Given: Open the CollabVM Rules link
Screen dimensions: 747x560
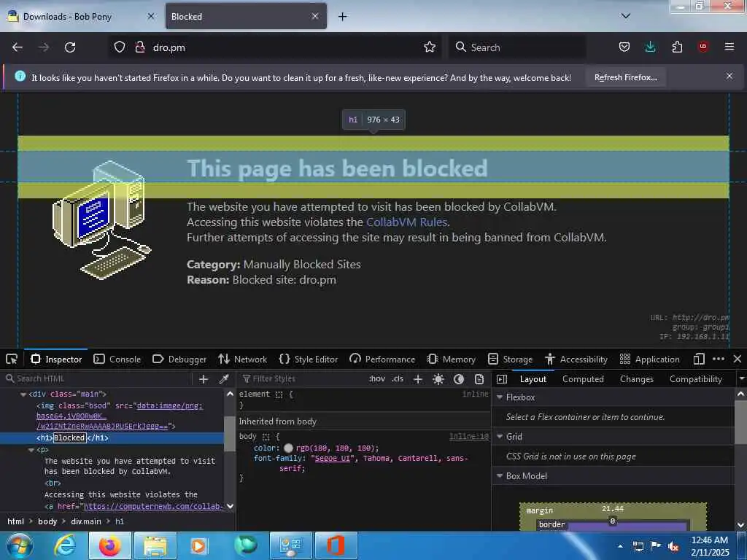Looking at the screenshot, I should 406,222.
